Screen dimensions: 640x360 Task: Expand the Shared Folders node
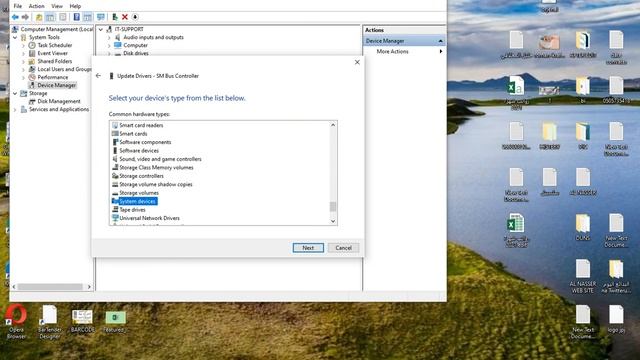pyautogui.click(x=23, y=61)
